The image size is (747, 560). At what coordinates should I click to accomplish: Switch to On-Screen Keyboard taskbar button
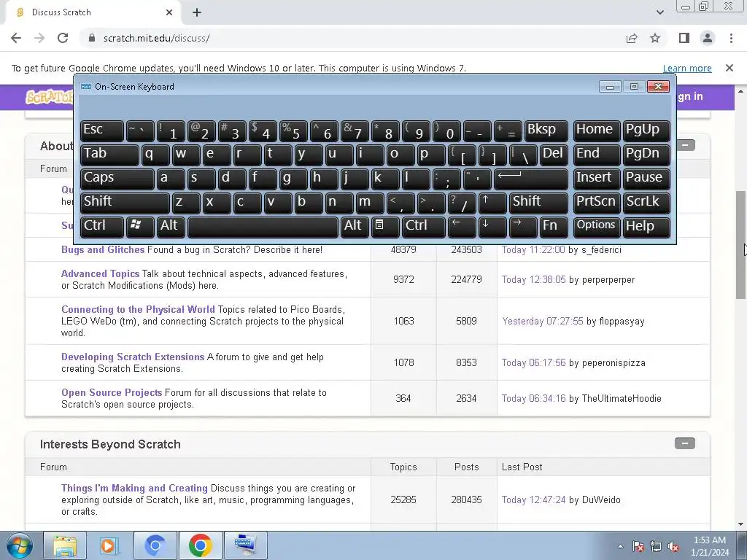(245, 545)
